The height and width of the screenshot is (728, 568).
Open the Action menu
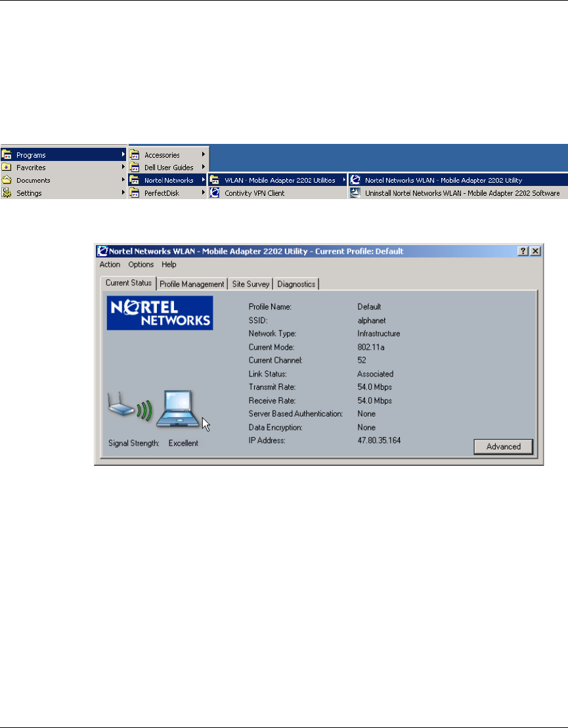(110, 265)
